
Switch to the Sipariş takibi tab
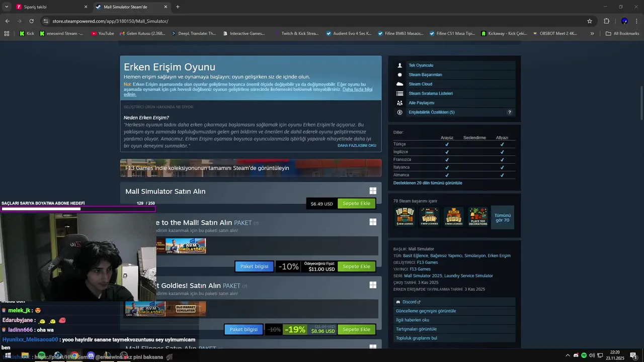tap(50, 7)
